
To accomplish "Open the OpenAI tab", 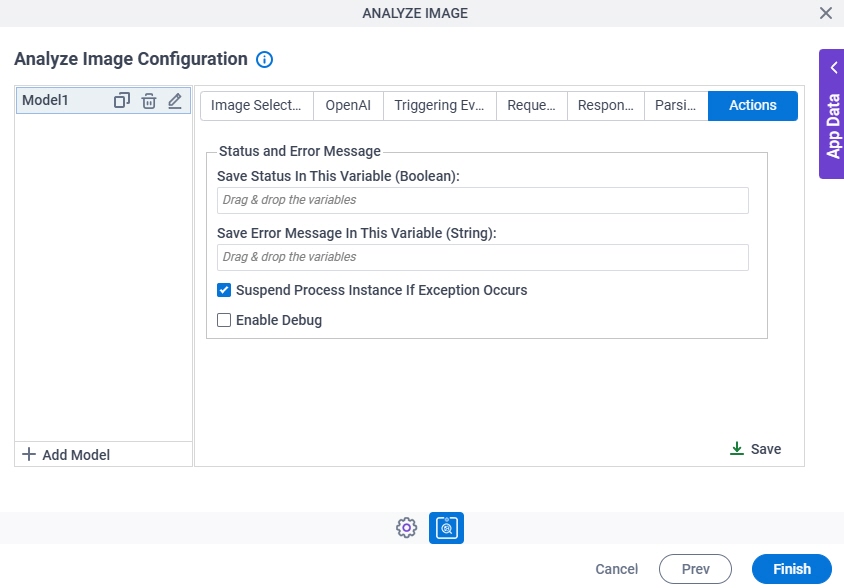I will pyautogui.click(x=348, y=106).
